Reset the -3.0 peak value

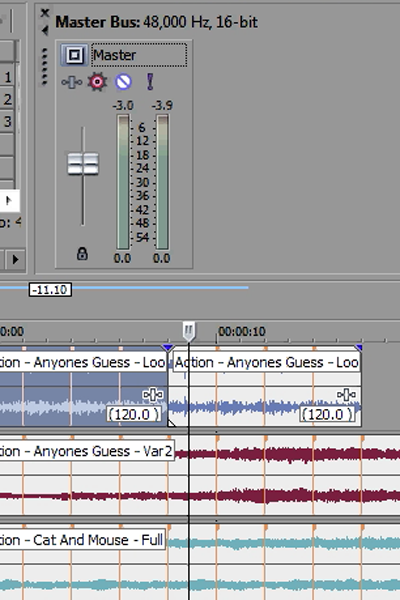click(123, 105)
